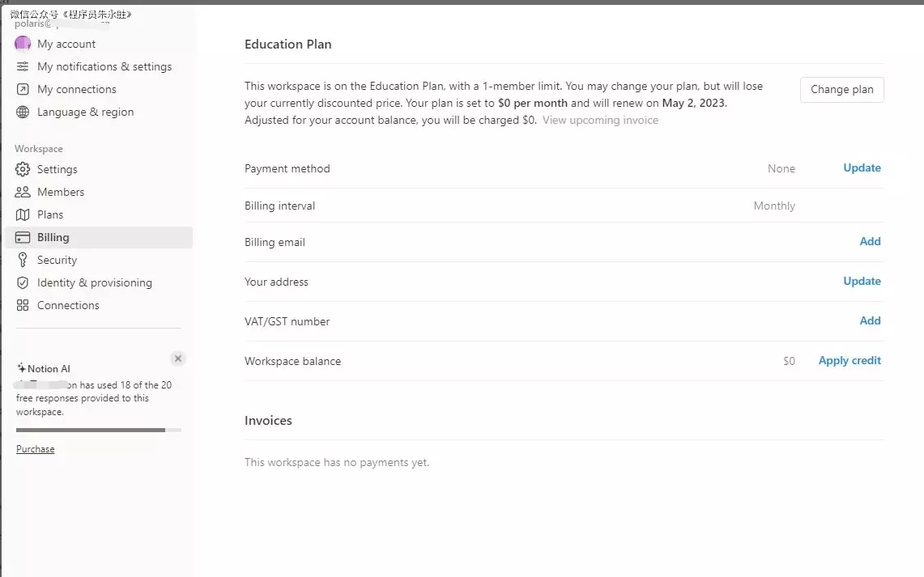The image size is (924, 577).
Task: Update the payment method
Action: click(862, 168)
